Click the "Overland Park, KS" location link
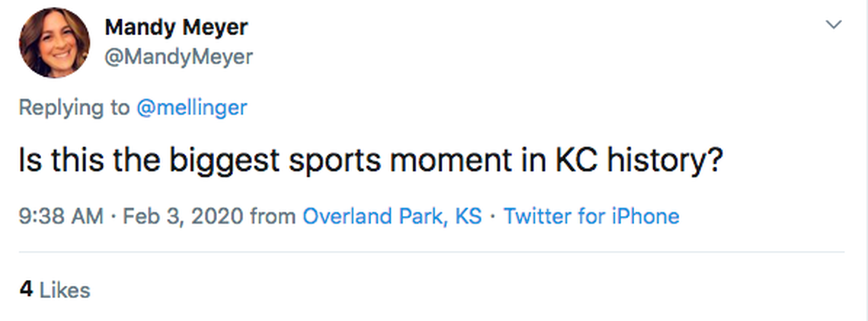The height and width of the screenshot is (321, 868). click(392, 217)
